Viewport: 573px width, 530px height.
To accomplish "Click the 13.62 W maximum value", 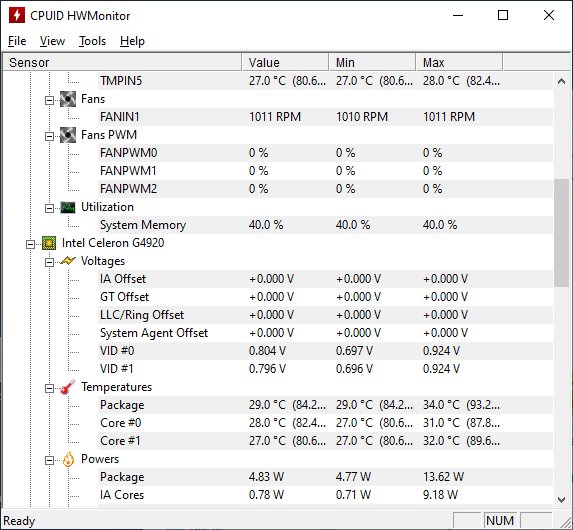I will tap(443, 477).
